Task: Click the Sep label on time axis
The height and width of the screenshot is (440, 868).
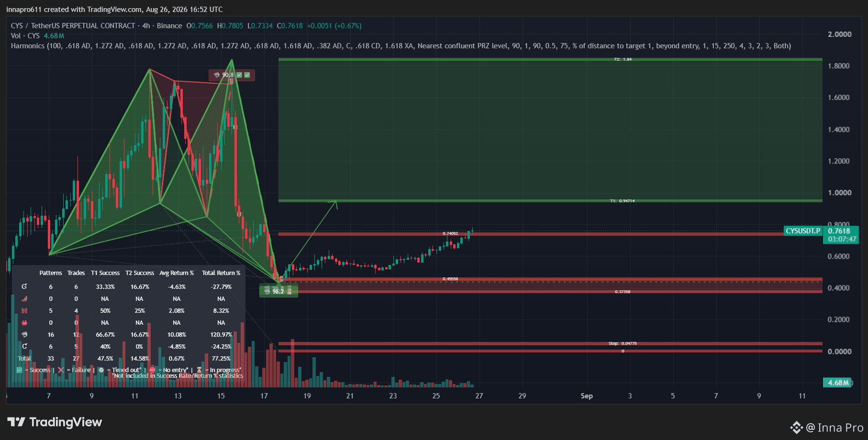Action: (x=587, y=396)
